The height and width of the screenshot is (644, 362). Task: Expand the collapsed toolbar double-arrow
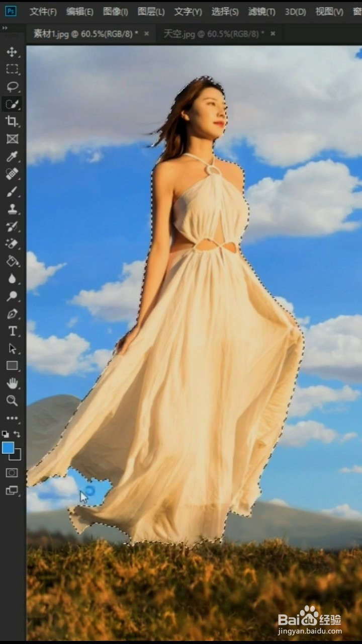tap(5, 29)
